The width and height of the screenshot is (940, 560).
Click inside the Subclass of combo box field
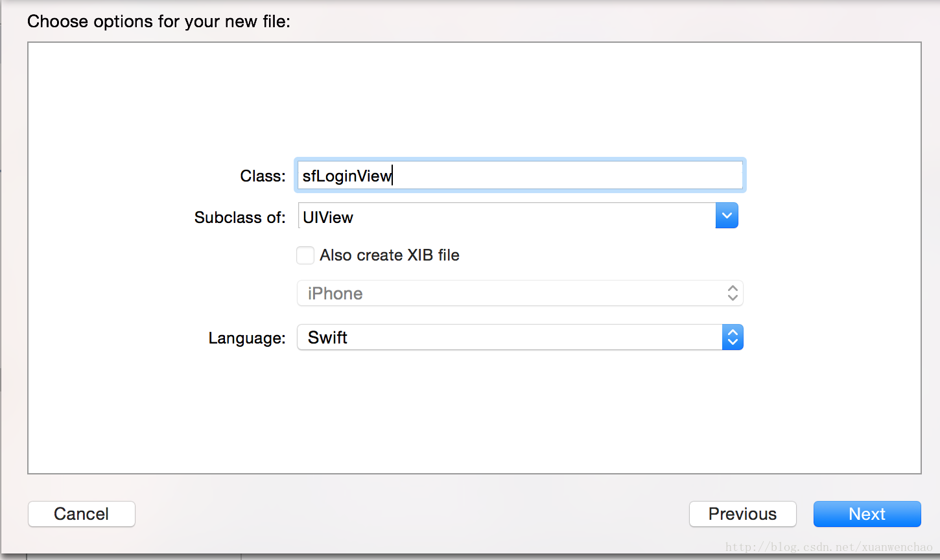coord(506,216)
